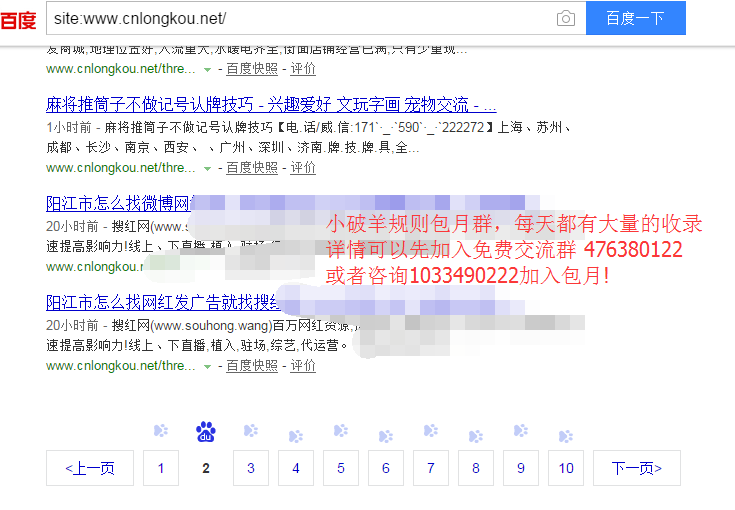The width and height of the screenshot is (735, 510).
Task: Expand dropdown arrow beside 麻将推筒子 result URL
Action: (207, 168)
